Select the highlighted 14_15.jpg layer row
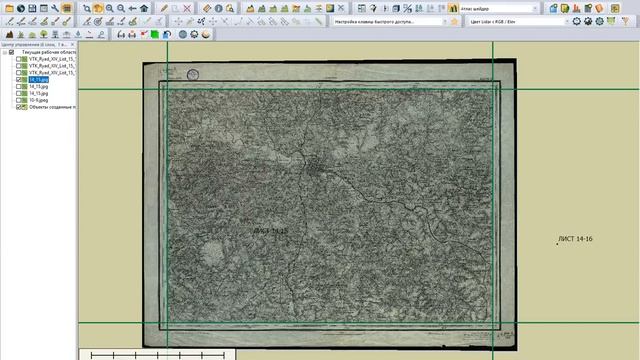 38,80
